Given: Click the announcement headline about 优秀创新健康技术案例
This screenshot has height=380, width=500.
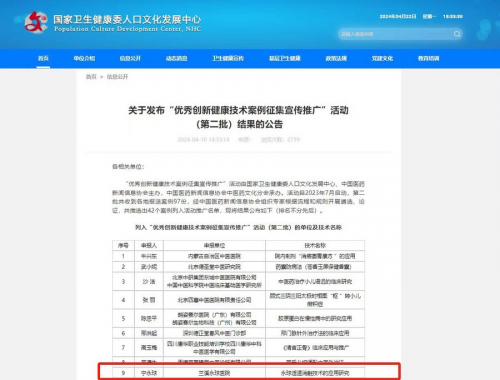Looking at the screenshot, I should point(239,117).
